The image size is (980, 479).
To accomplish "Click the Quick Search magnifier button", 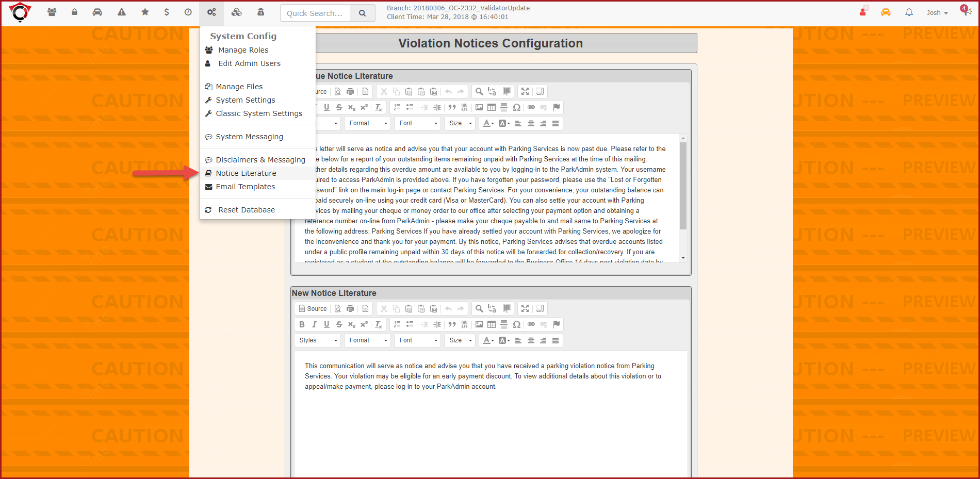I will (363, 13).
